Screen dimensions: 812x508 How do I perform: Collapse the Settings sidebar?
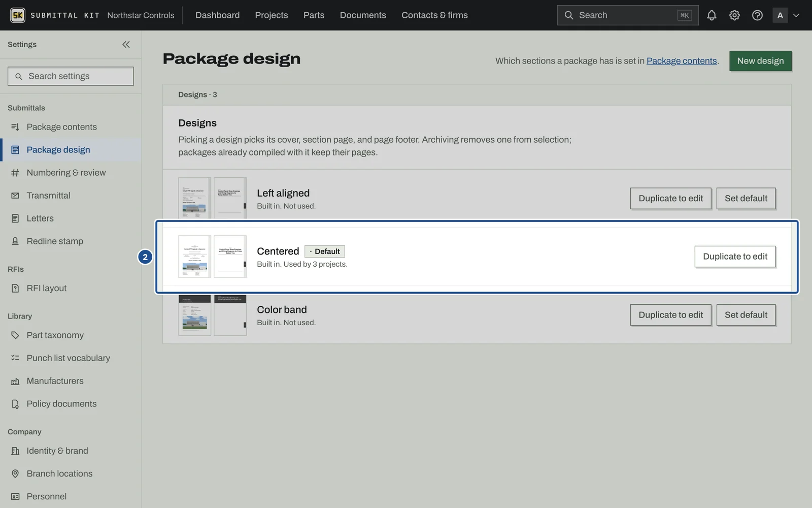pos(126,45)
